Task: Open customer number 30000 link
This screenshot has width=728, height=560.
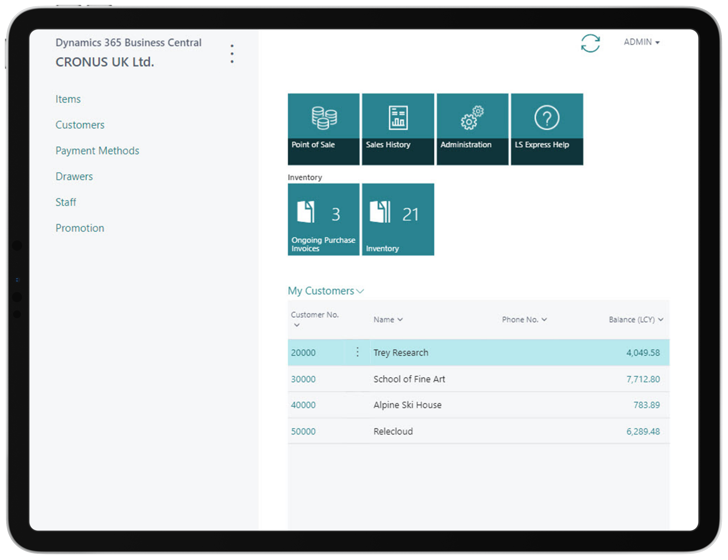Action: click(303, 379)
